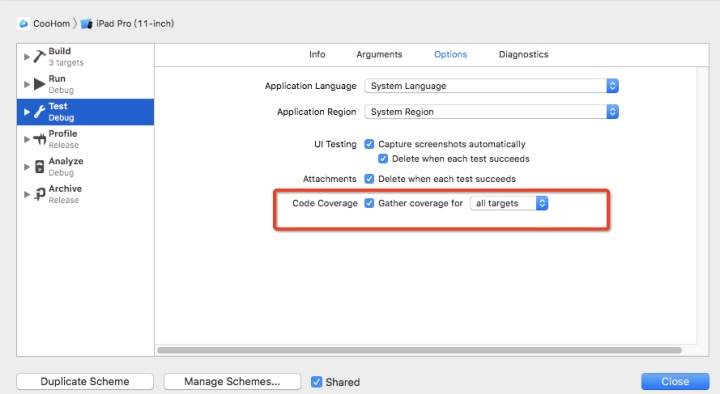The width and height of the screenshot is (720, 394).
Task: Switch to the Arguments tab
Action: 379,54
